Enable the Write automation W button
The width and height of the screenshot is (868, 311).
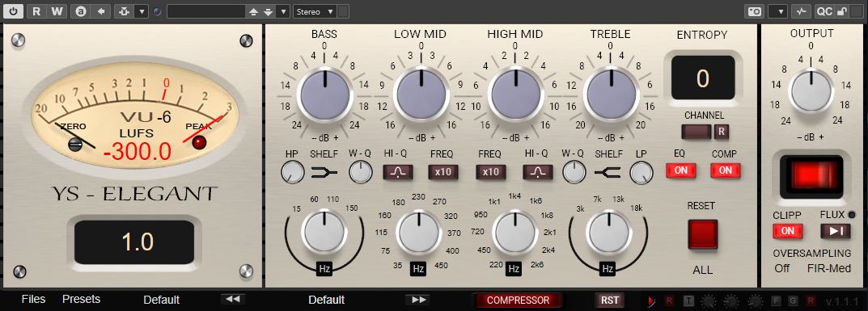[57, 11]
